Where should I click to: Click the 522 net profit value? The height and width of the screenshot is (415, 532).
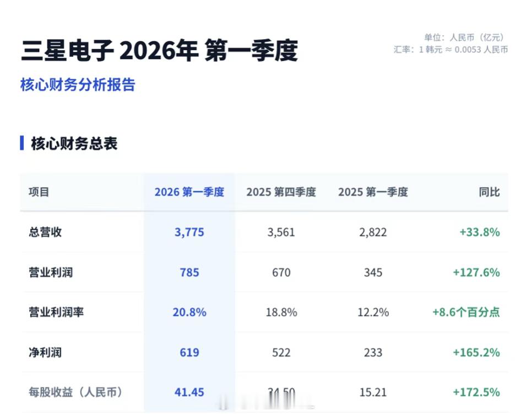pyautogui.click(x=281, y=353)
